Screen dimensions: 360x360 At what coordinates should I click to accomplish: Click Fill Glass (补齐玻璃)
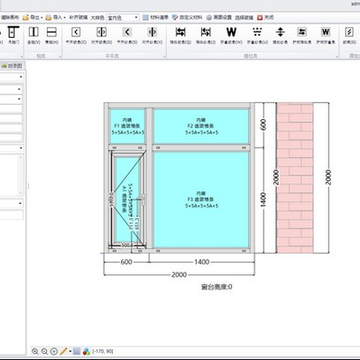click(x=78, y=17)
